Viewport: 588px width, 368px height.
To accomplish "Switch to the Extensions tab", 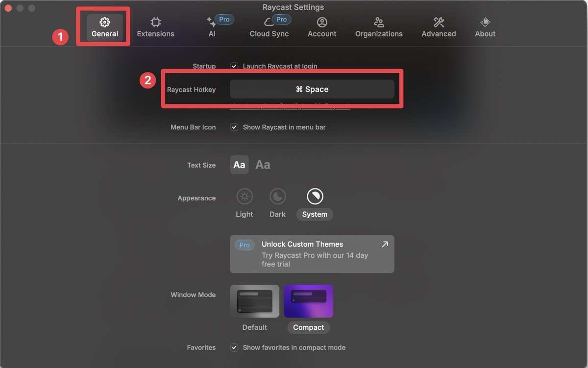I will pos(155,27).
